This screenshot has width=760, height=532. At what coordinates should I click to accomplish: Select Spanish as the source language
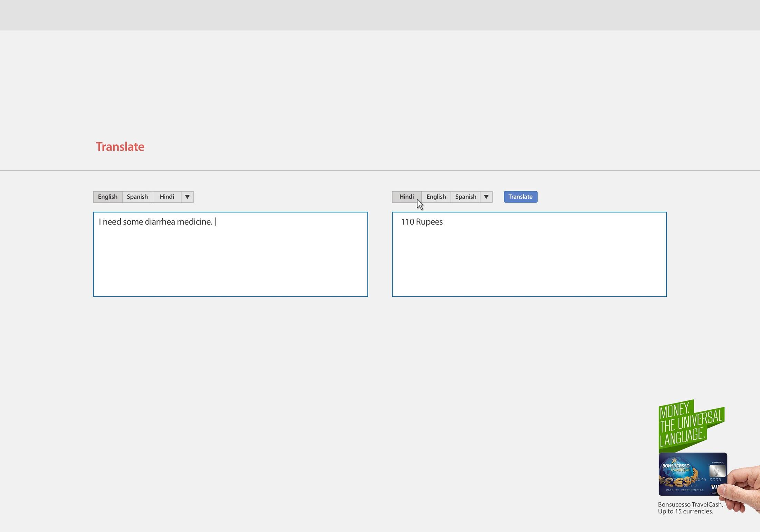pos(137,197)
